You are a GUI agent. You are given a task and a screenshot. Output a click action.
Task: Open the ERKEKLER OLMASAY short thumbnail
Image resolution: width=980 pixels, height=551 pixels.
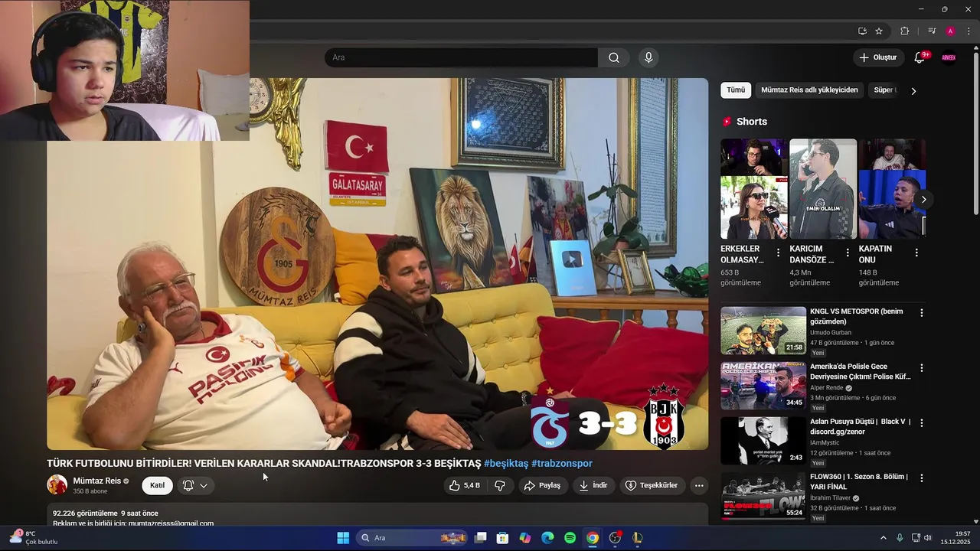tap(754, 189)
